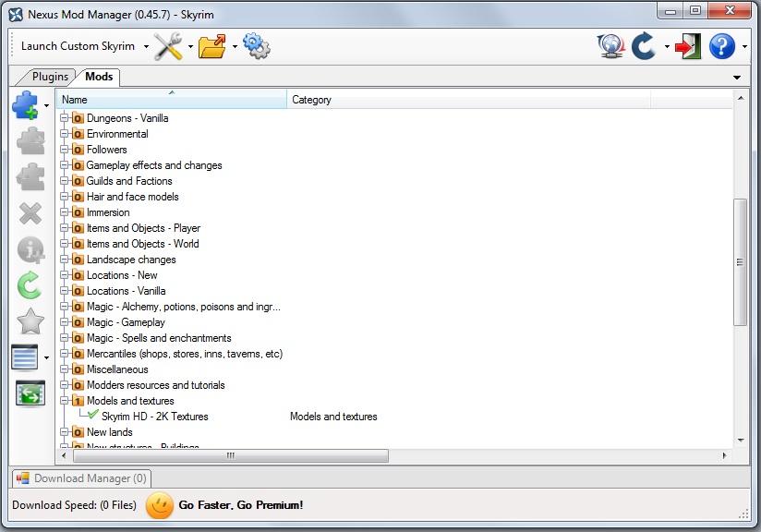761x532 pixels.
Task: Toggle the green checkmark on Skyrim HD mod
Action: point(93,414)
